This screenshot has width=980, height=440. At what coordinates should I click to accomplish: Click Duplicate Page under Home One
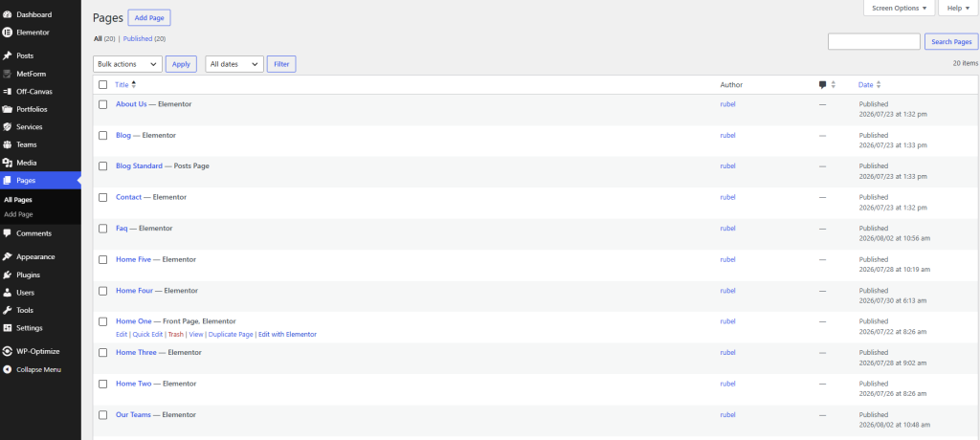click(231, 335)
